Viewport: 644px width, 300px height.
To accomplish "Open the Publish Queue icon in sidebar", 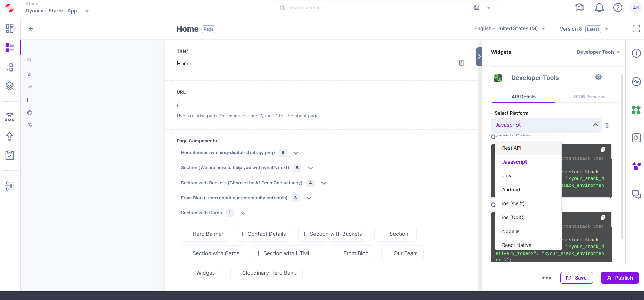I will [x=10, y=117].
